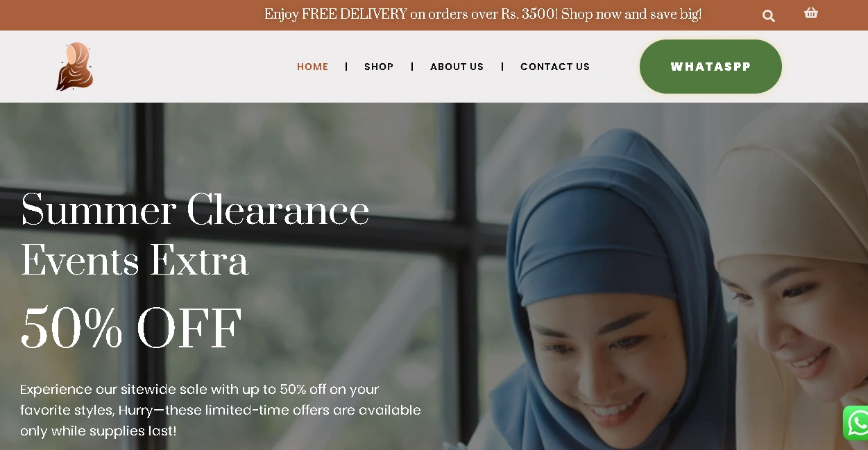Click the green WHATASPP button
This screenshot has height=450, width=868.
click(710, 67)
